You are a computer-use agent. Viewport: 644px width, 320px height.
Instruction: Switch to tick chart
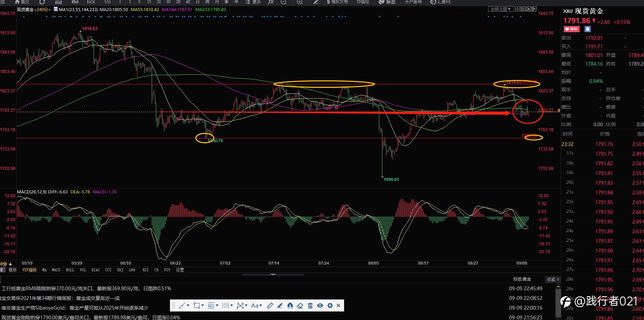[91, 2]
